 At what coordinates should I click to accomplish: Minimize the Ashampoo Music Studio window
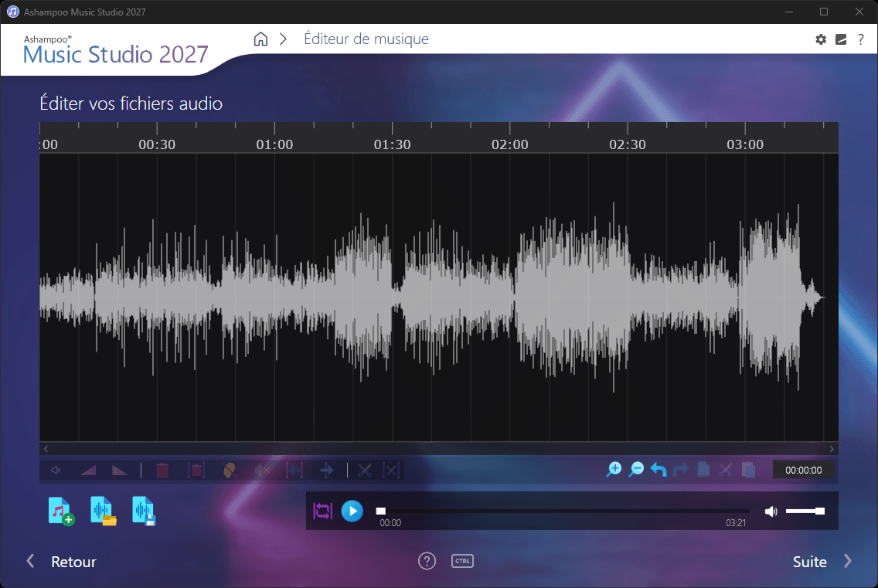point(789,12)
